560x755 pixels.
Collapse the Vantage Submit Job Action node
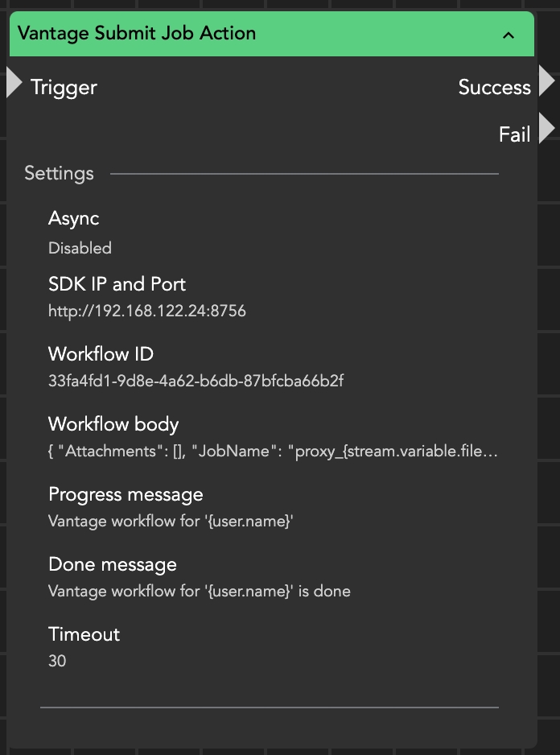coord(508,35)
